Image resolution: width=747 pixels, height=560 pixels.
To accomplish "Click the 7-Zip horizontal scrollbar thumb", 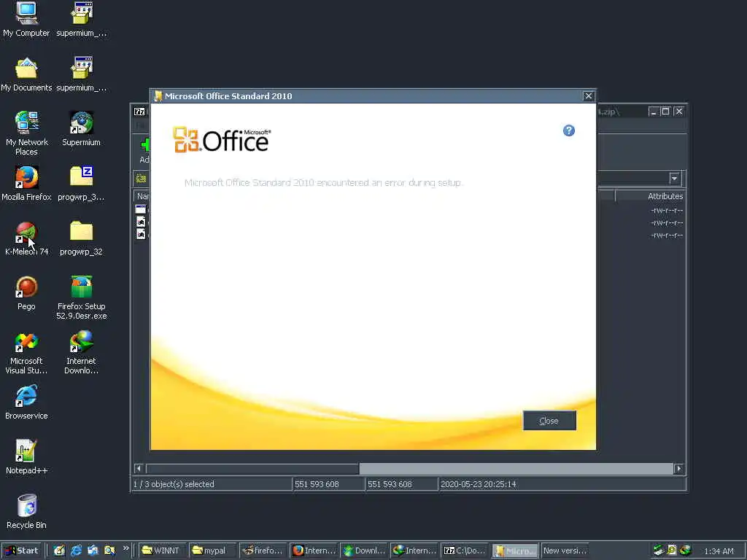I will point(252,469).
